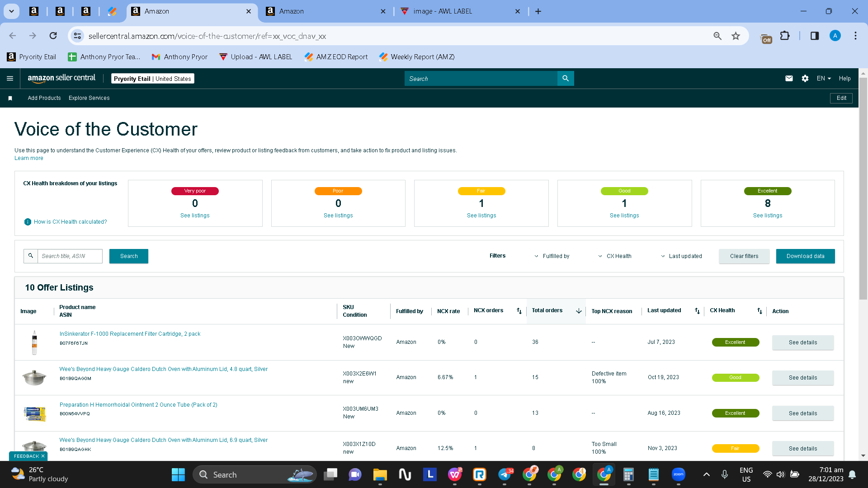The width and height of the screenshot is (868, 488).
Task: See details for InSinkerator F-1000 cartridge
Action: pos(803,343)
